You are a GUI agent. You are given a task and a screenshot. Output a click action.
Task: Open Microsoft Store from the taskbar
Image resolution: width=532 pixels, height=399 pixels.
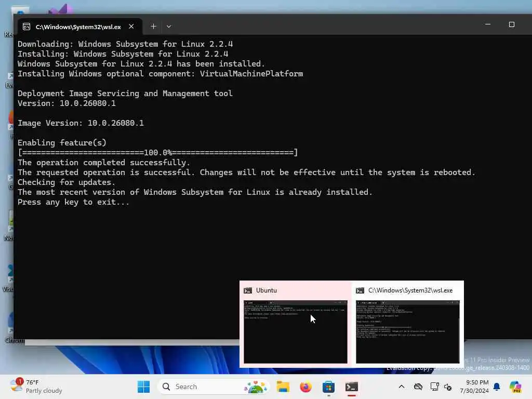328,387
